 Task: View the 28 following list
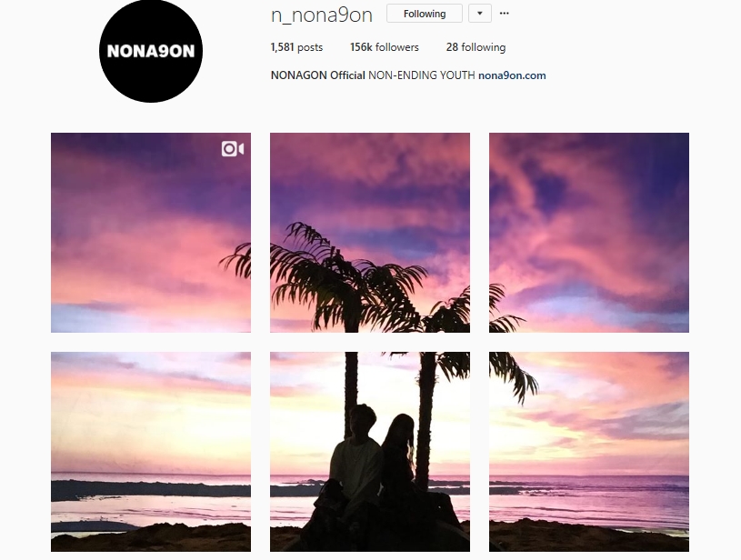tap(476, 47)
